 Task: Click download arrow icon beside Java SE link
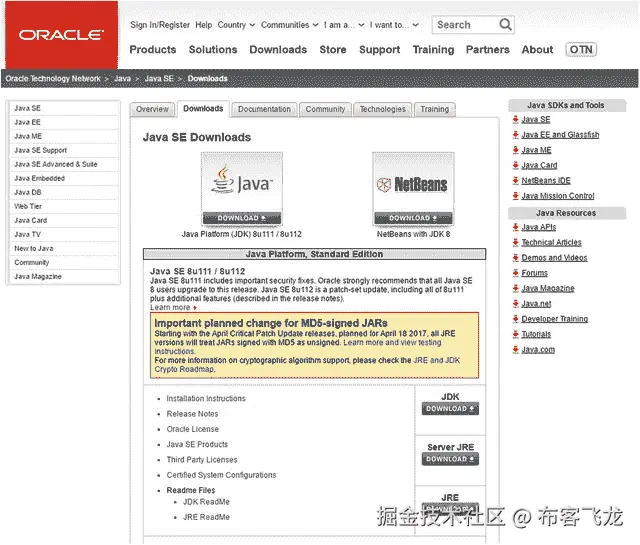pos(516,119)
